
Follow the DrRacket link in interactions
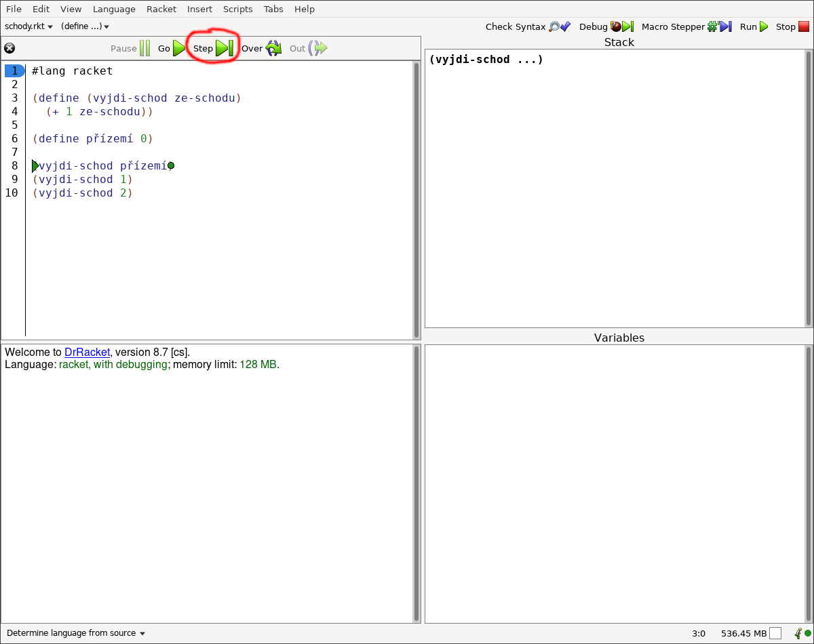pyautogui.click(x=87, y=353)
